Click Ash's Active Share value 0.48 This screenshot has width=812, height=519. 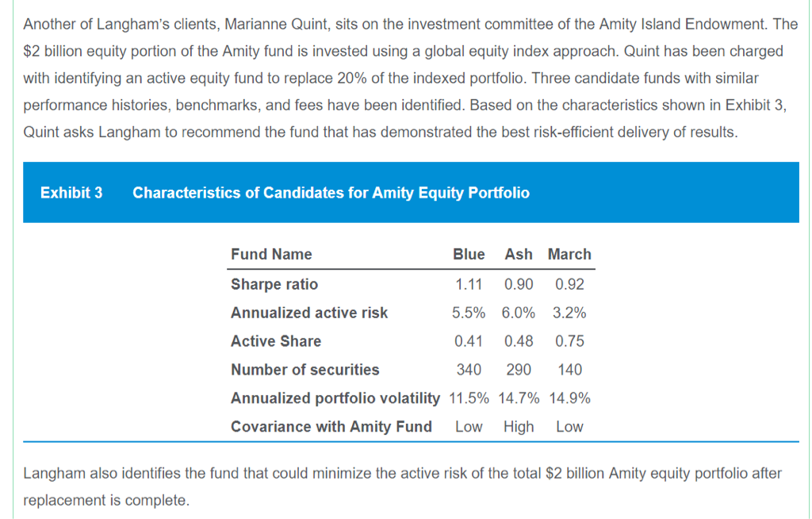click(519, 341)
